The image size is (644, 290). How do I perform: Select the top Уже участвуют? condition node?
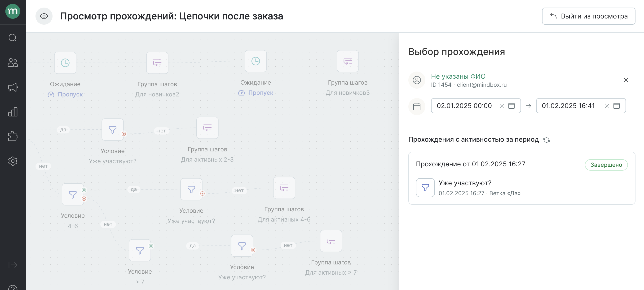pyautogui.click(x=113, y=130)
